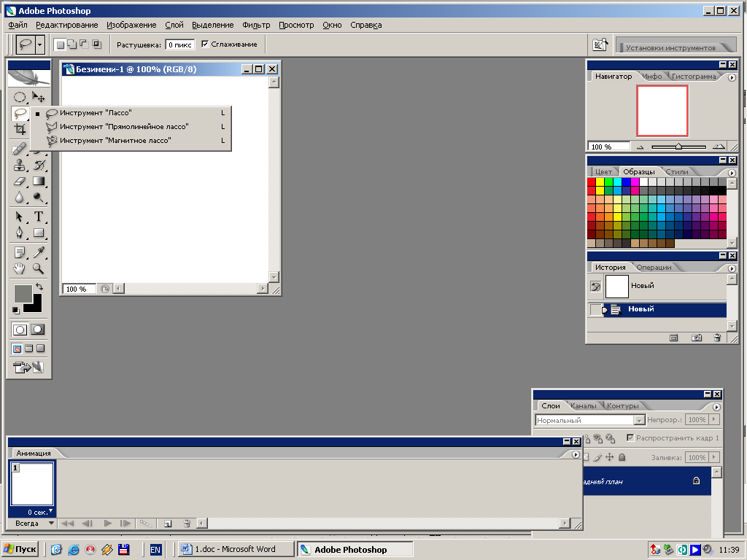This screenshot has height=560, width=747.
Task: Select the Rectangle shape tool
Action: point(39,233)
